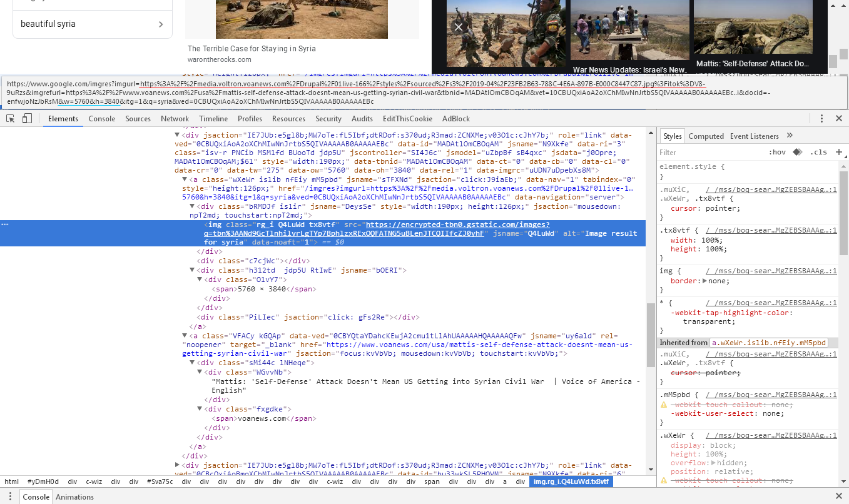Image resolution: width=849 pixels, height=504 pixels.
Task: Open the console drawer three-dot menu
Action: [x=11, y=496]
